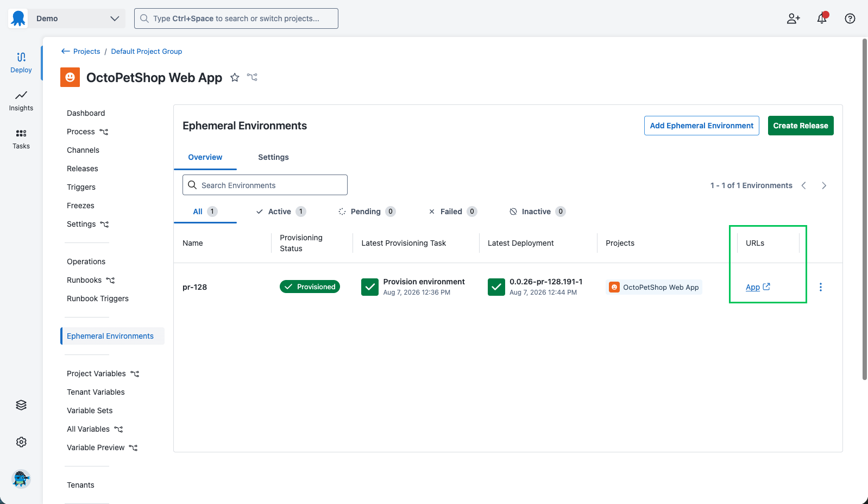This screenshot has width=868, height=504.
Task: Click the Octopus Deploy logo
Action: [x=18, y=18]
